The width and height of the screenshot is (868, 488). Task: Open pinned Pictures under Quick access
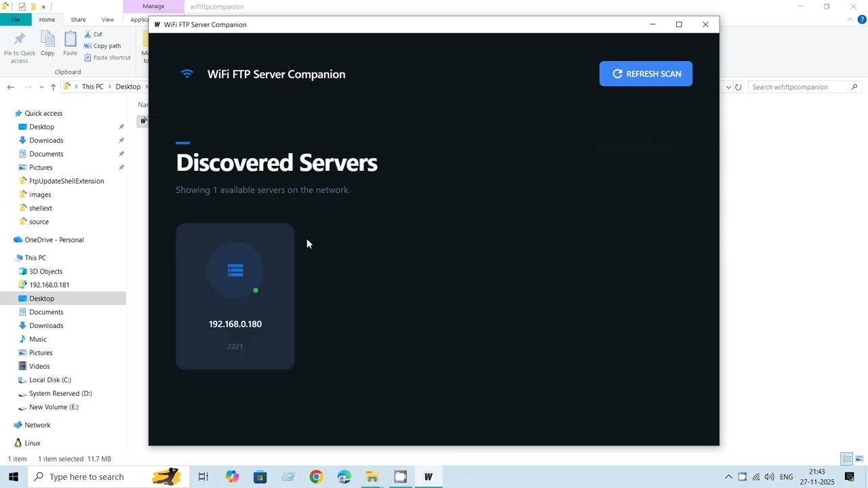pyautogui.click(x=41, y=167)
